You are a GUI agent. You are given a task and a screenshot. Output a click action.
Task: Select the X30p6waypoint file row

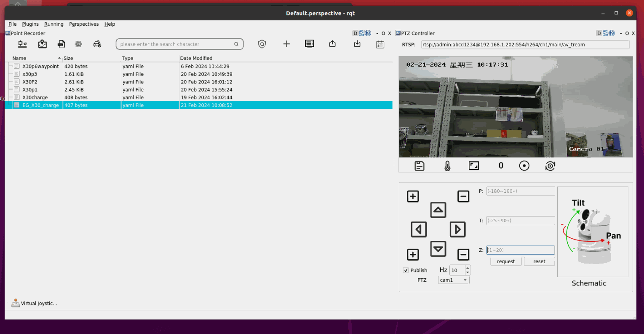[40, 66]
